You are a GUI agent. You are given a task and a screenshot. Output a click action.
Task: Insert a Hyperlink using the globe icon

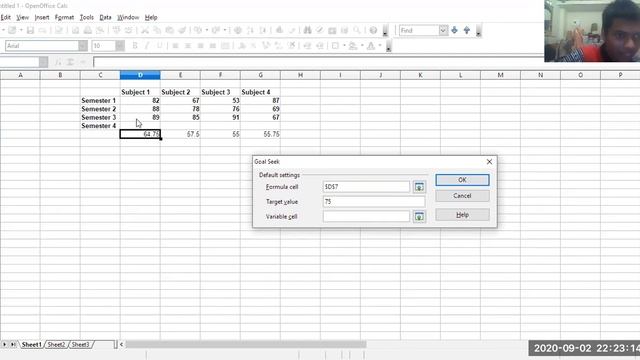pyautogui.click(x=238, y=30)
